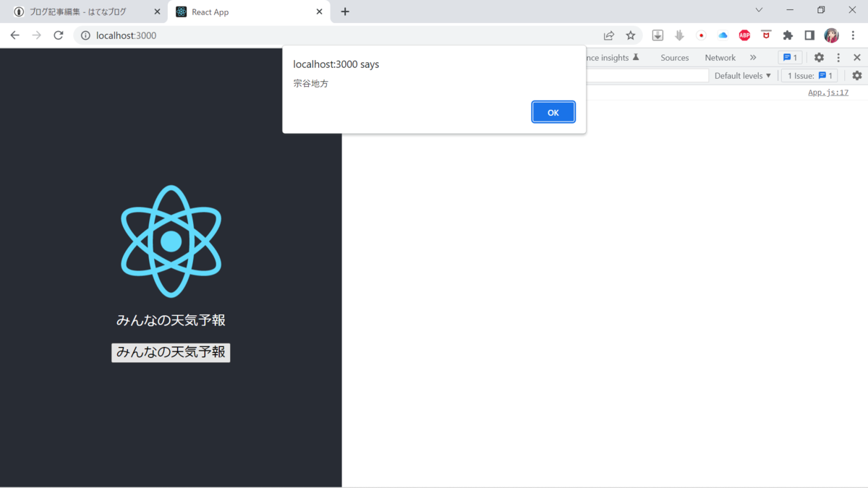Switch to the Sources tab in DevTools
This screenshot has width=868, height=488.
pos(674,58)
